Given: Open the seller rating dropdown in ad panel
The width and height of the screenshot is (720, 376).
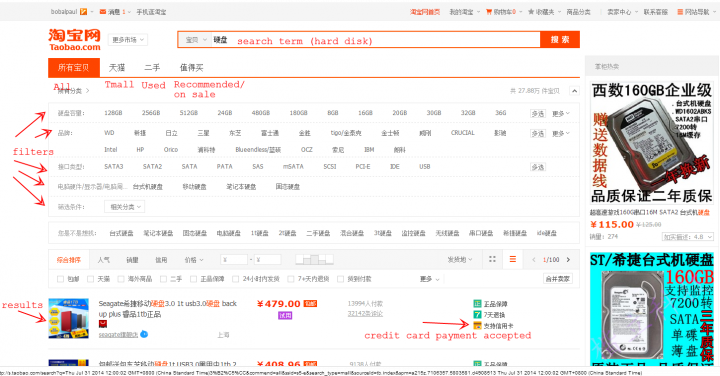Looking at the screenshot, I should (x=687, y=237).
